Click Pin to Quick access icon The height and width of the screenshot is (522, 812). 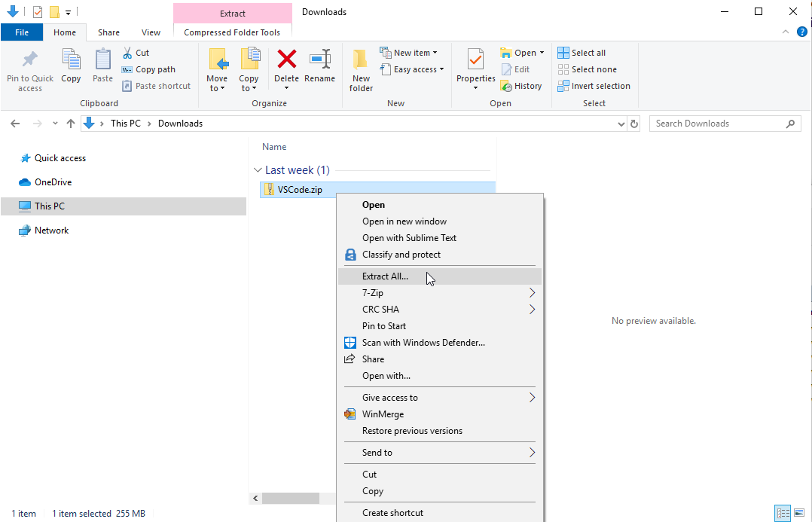point(30,69)
